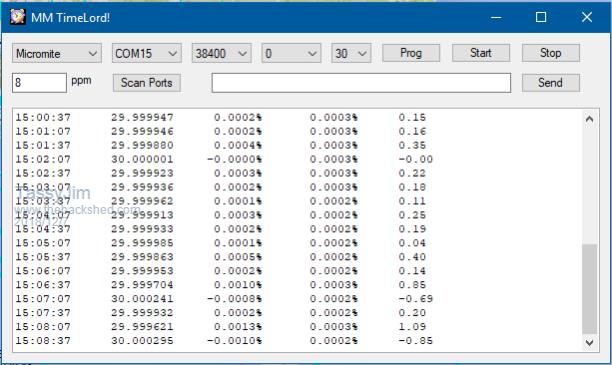612x365 pixels.
Task: Select the 15:08:37 log line
Action: coord(224,341)
